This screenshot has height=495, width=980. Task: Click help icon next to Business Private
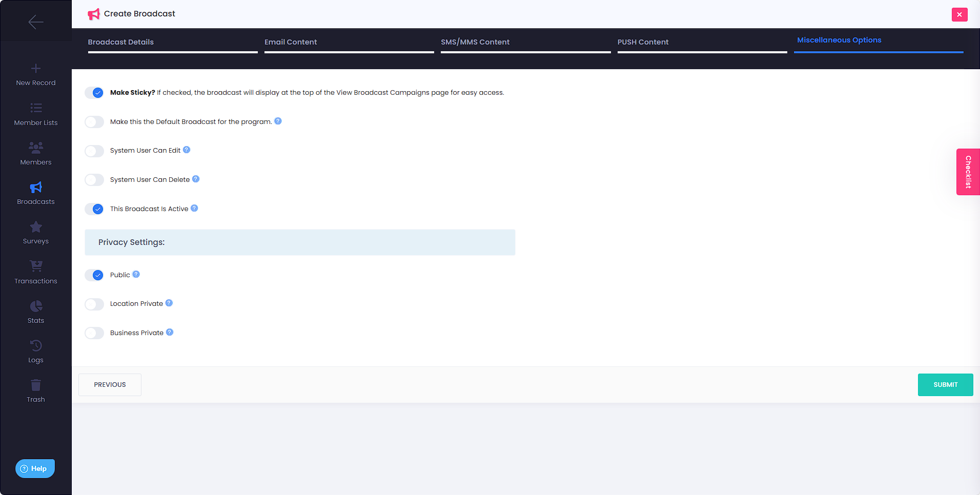pyautogui.click(x=170, y=332)
